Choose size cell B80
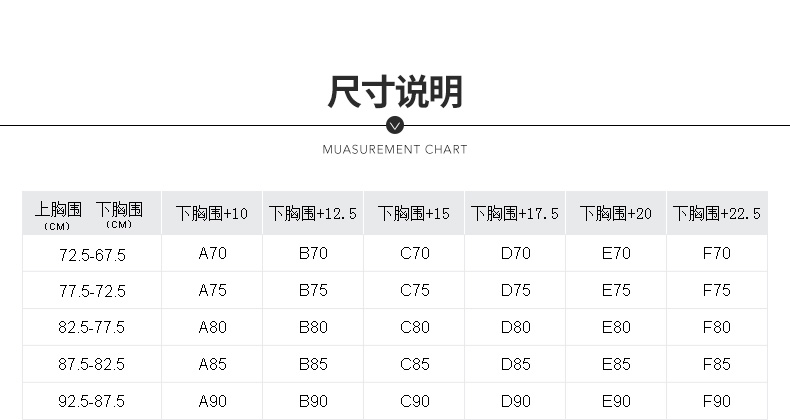Image resolution: width=790 pixels, height=420 pixels. [313, 327]
